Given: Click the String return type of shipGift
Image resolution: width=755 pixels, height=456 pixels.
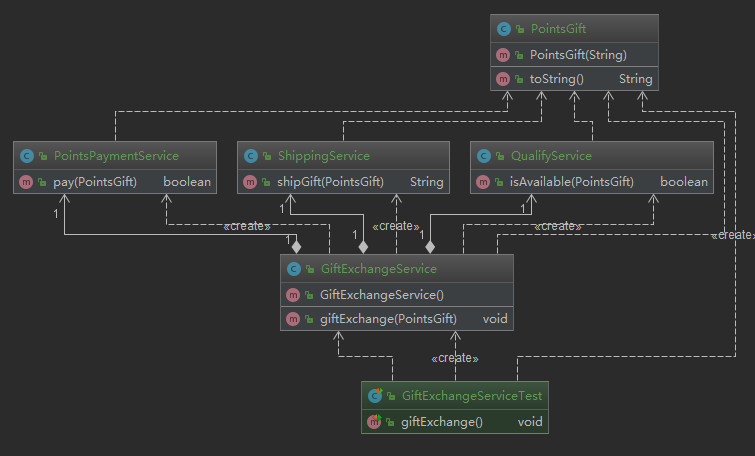Looking at the screenshot, I should coord(426,182).
